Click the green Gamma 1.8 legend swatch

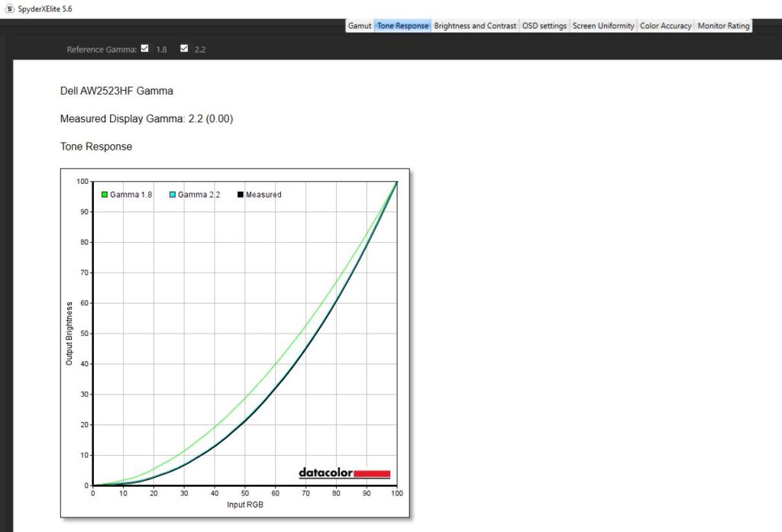105,195
